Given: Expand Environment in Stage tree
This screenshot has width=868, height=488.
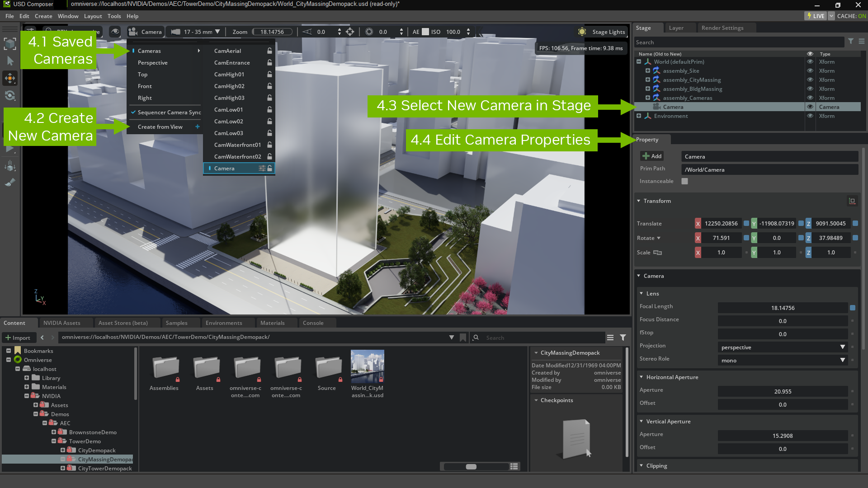Looking at the screenshot, I should coord(639,116).
